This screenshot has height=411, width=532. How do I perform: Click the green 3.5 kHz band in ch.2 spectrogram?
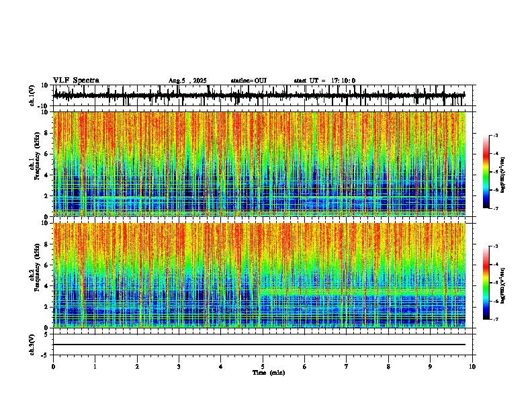click(363, 291)
